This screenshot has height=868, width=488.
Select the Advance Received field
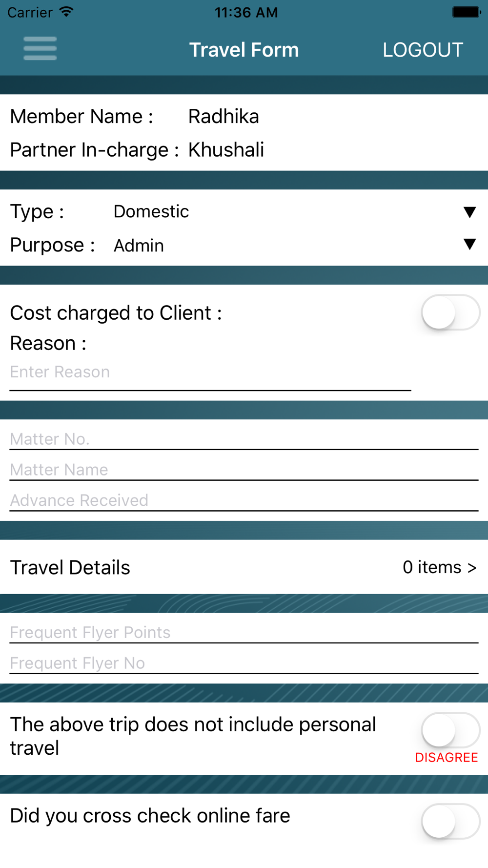[x=244, y=500]
